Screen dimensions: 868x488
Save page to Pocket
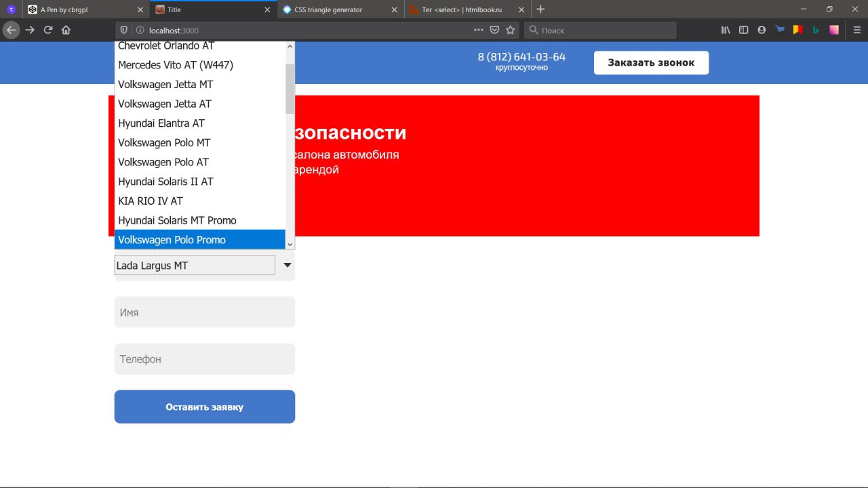point(495,30)
